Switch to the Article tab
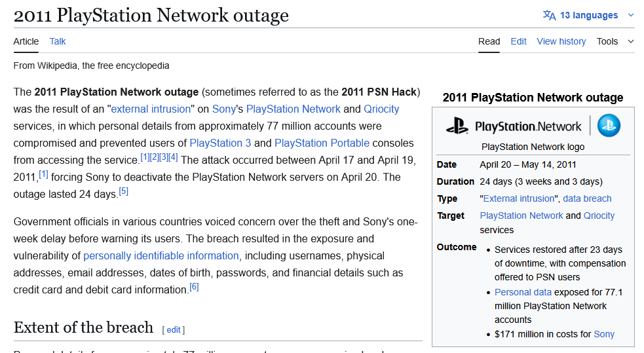 pos(26,41)
